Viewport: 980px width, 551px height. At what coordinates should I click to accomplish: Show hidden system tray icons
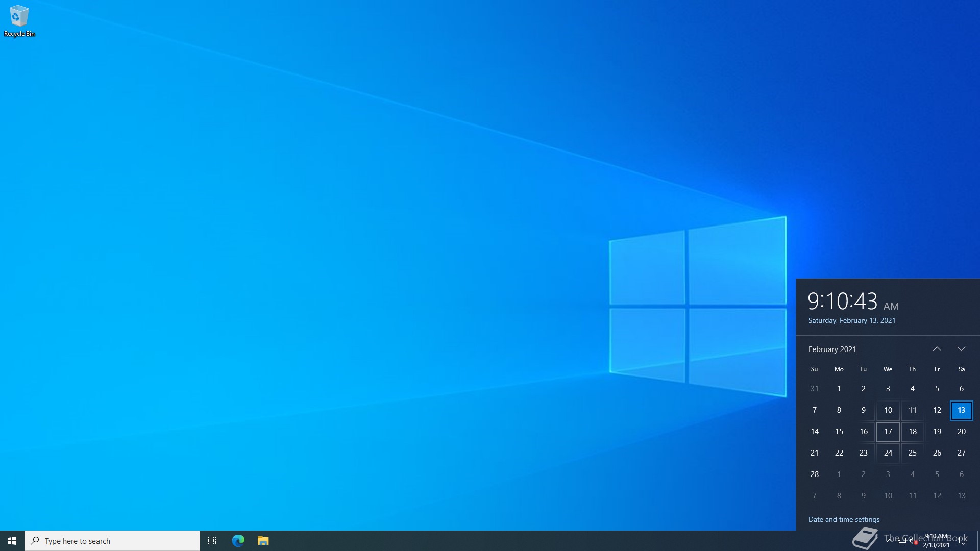tap(890, 541)
